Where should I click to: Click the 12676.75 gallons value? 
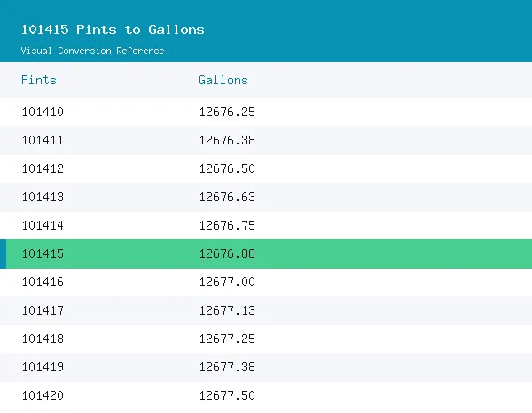pyautogui.click(x=227, y=225)
